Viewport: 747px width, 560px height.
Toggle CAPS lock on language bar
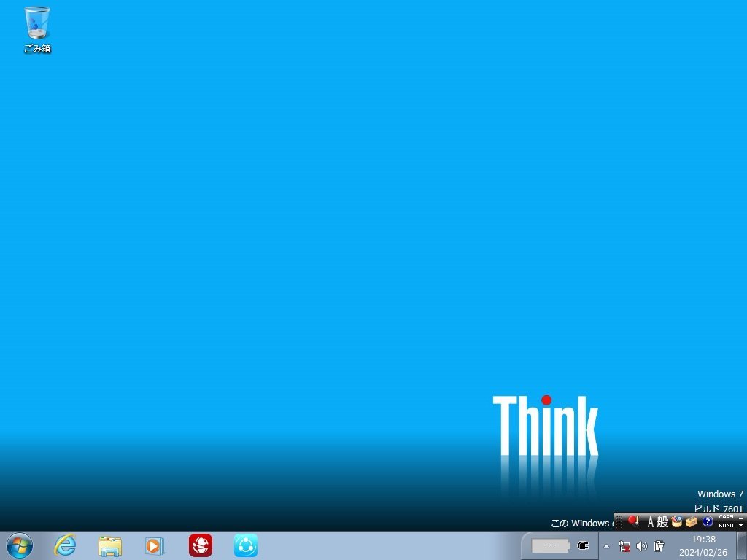point(726,517)
